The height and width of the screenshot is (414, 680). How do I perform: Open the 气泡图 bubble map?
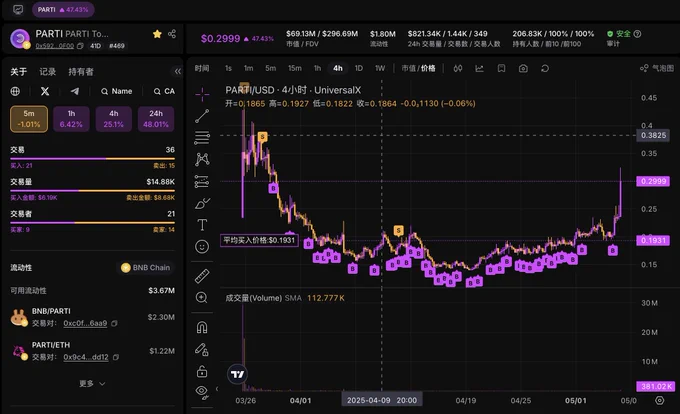[x=657, y=68]
